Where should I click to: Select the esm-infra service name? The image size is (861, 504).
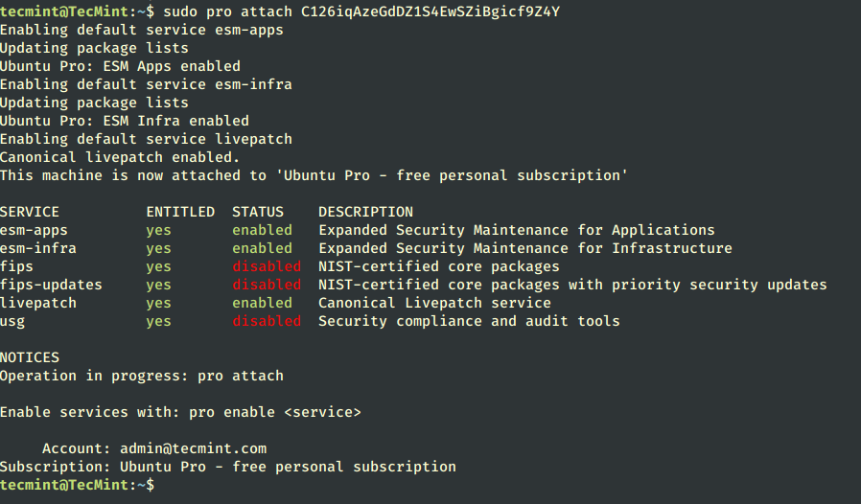coord(38,248)
